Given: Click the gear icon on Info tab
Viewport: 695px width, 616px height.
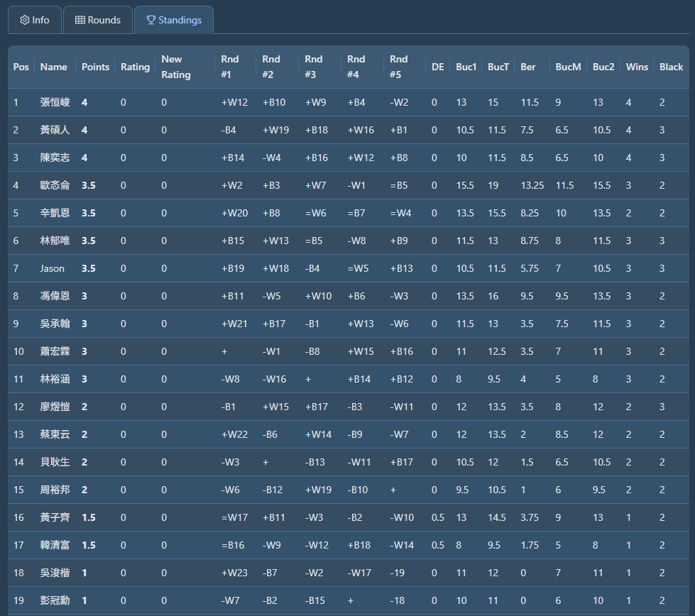Looking at the screenshot, I should [x=25, y=20].
